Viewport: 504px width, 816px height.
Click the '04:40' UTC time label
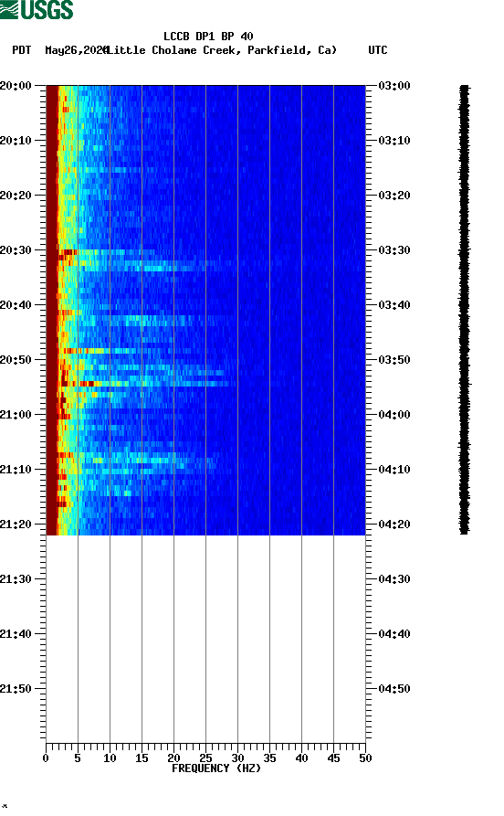[x=394, y=634]
